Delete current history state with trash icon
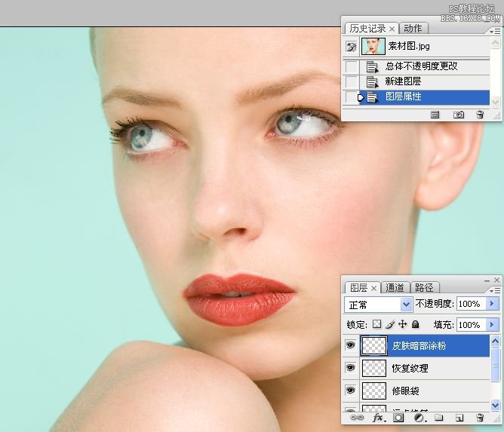The width and height of the screenshot is (504, 432). coord(480,115)
